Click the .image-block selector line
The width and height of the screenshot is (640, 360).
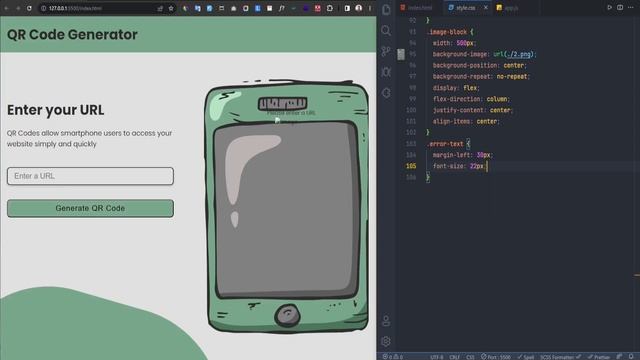tap(450, 32)
